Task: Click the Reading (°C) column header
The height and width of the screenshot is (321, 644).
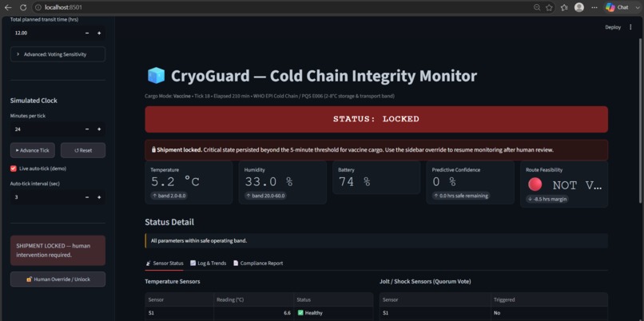Action: pyautogui.click(x=253, y=299)
